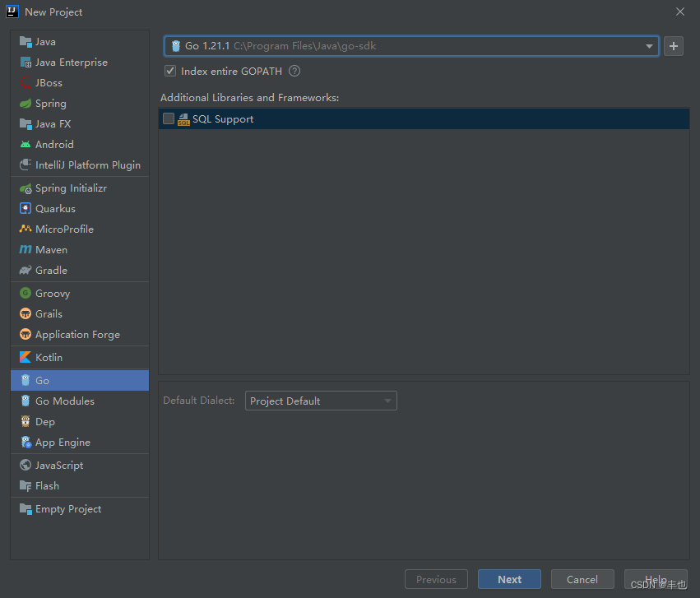Click the SQL Support database icon
Viewport: 700px width, 598px height.
coord(183,119)
